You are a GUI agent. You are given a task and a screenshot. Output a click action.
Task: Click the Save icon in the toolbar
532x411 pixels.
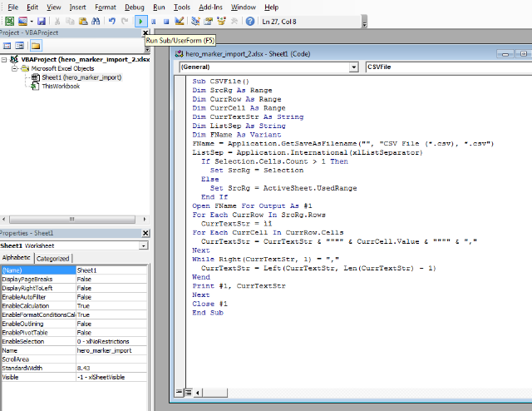tap(42, 20)
